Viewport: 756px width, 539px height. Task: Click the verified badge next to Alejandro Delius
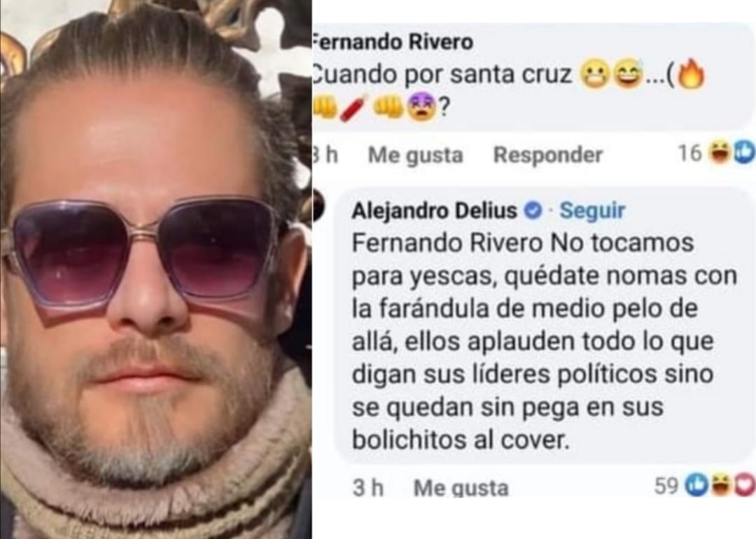click(533, 211)
